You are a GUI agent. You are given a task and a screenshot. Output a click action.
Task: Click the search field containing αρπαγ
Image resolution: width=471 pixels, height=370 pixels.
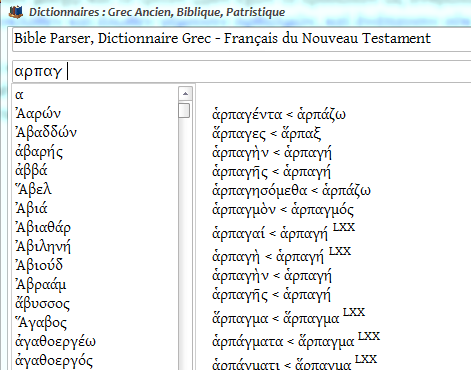pos(241,71)
